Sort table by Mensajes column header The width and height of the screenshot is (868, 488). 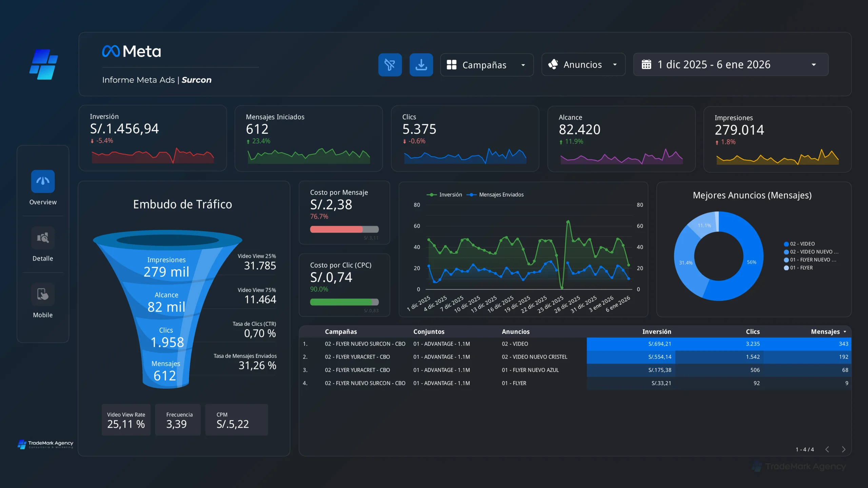[825, 331]
